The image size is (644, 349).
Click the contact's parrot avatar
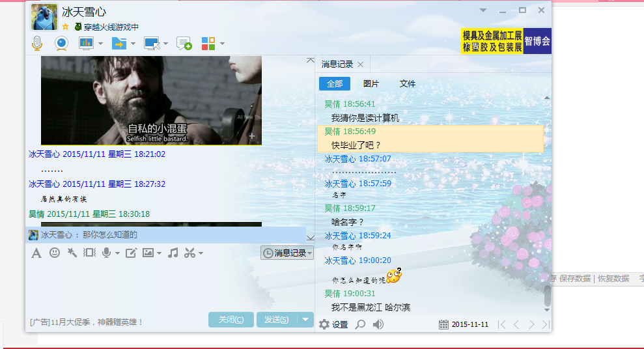coord(44,17)
